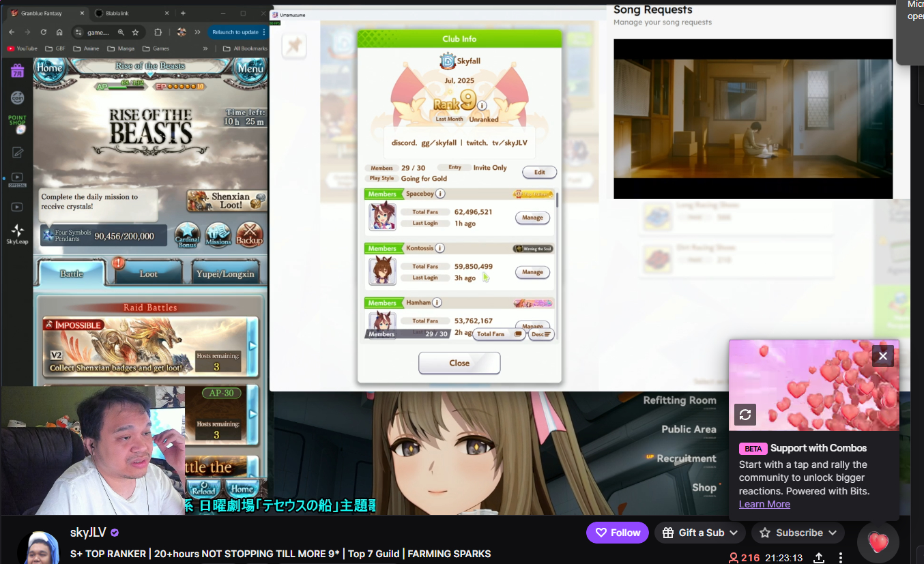
Task: Select the Battle tab
Action: click(72, 273)
